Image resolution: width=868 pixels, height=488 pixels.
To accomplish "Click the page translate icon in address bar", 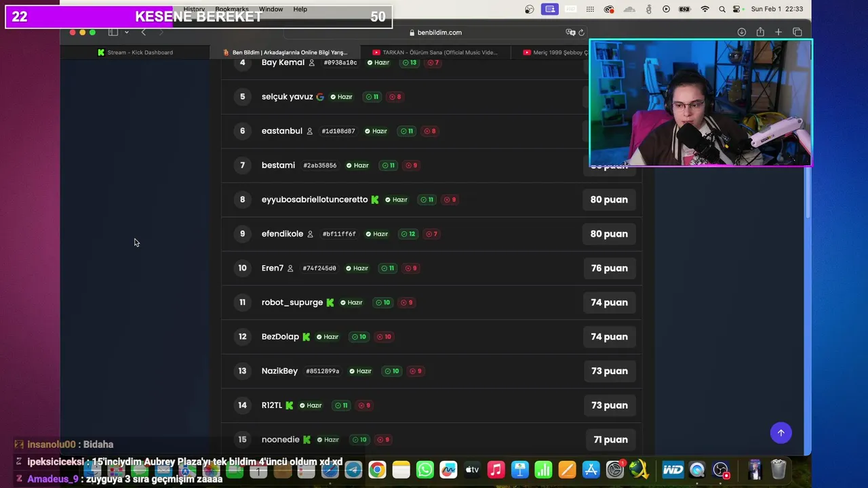I will [570, 33].
